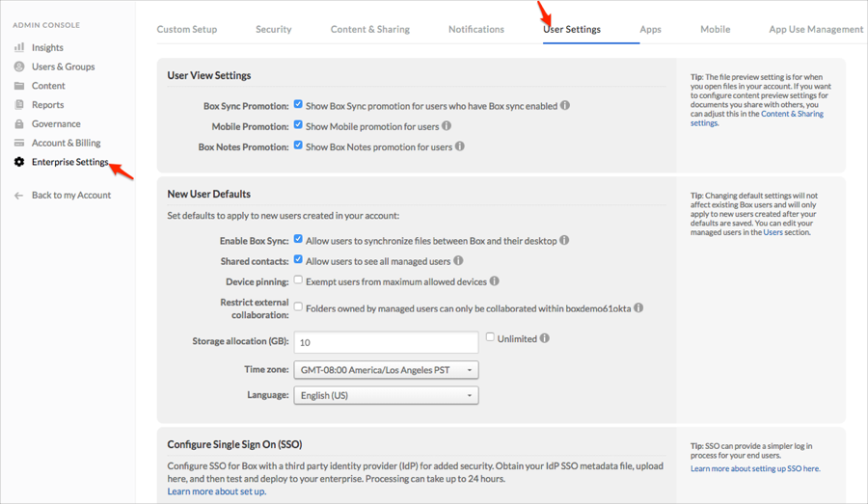Click info icon next to Device pinning
Viewport: 868px width, 504px height.
[494, 281]
